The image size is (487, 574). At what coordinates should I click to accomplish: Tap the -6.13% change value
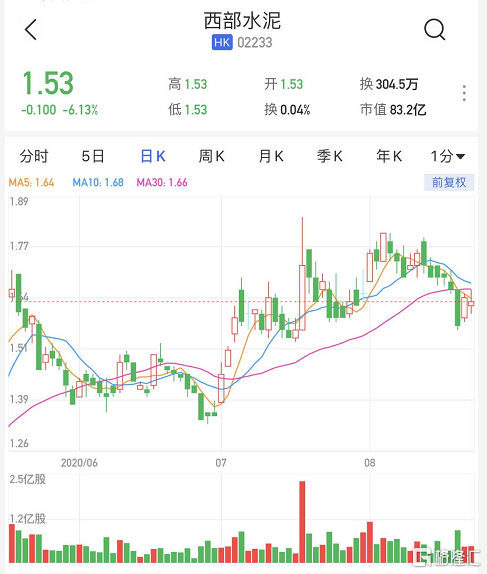pos(81,110)
